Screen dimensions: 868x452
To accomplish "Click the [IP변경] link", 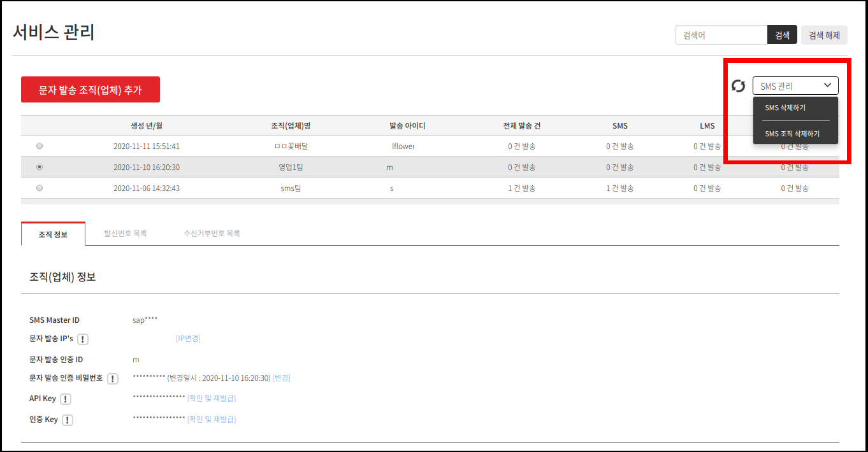I will tap(188, 339).
